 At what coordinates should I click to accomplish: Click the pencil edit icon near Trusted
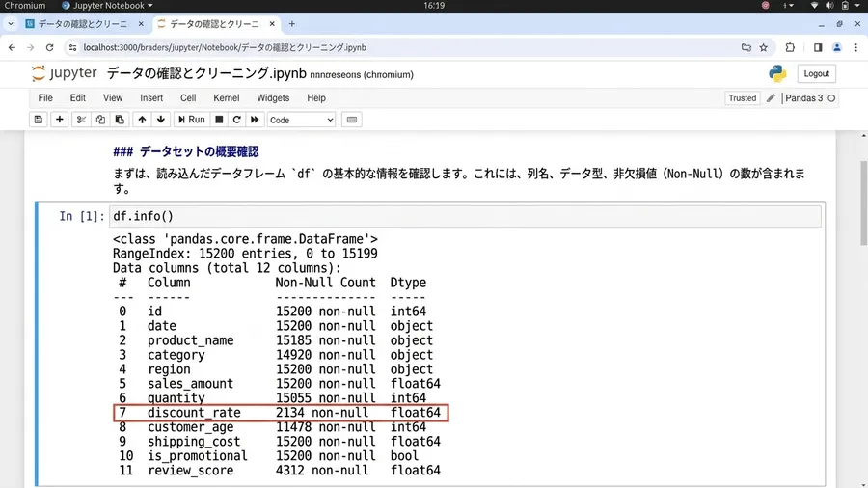tap(771, 98)
